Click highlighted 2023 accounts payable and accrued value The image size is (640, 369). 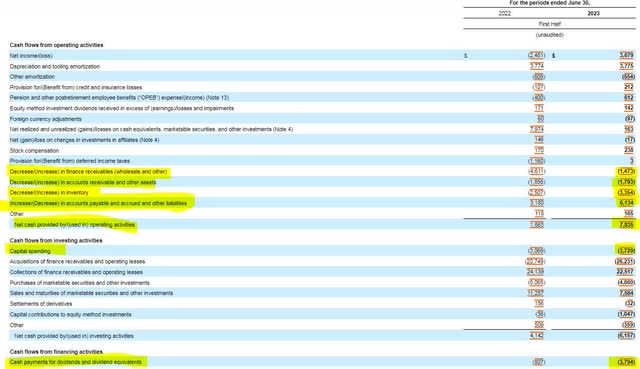click(x=626, y=203)
